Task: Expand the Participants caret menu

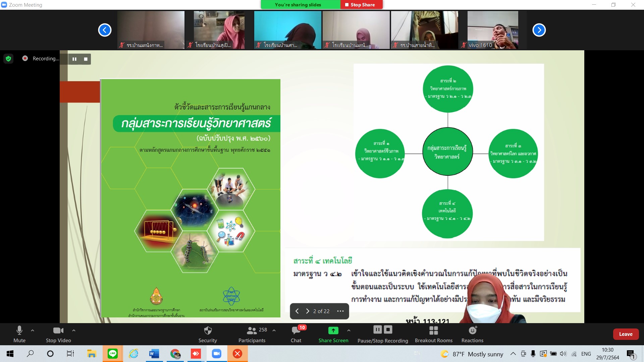Action: (x=274, y=330)
